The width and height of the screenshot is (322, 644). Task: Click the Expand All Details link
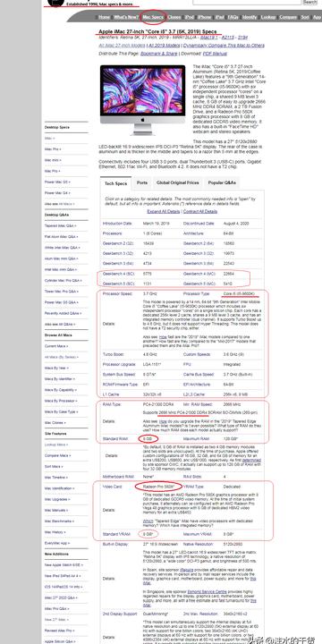[164, 211]
